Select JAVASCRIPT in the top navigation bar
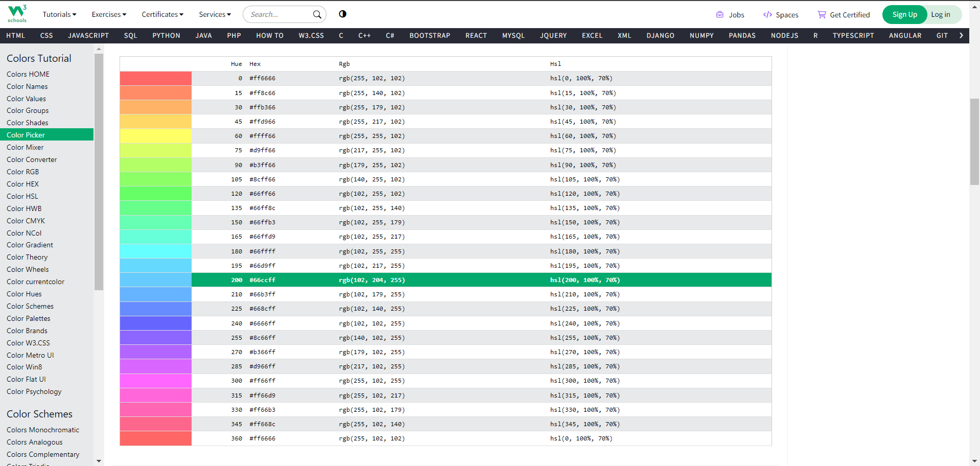Viewport: 980px width, 466px height. (x=88, y=35)
